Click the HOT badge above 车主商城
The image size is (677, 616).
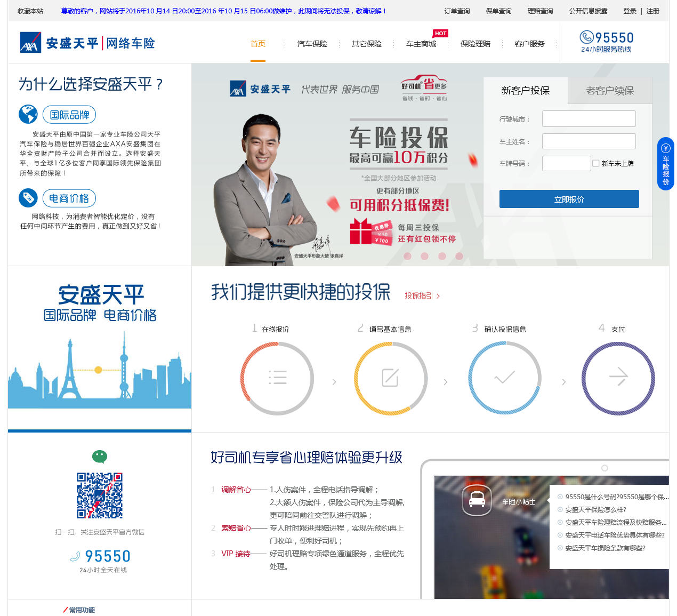pos(440,33)
